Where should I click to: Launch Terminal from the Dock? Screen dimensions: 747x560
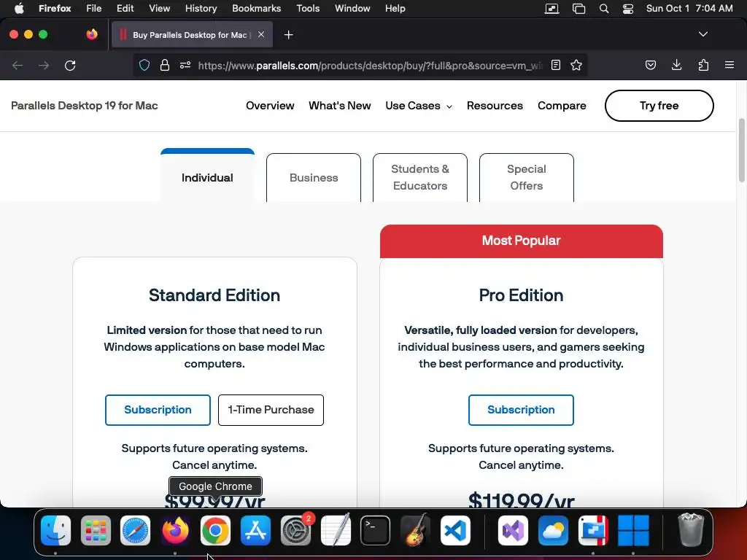pyautogui.click(x=376, y=530)
